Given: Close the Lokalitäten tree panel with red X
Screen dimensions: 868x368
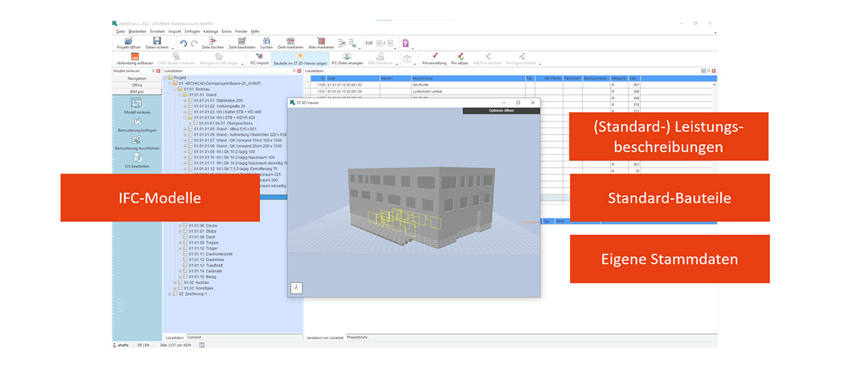Looking at the screenshot, I should pos(300,70).
